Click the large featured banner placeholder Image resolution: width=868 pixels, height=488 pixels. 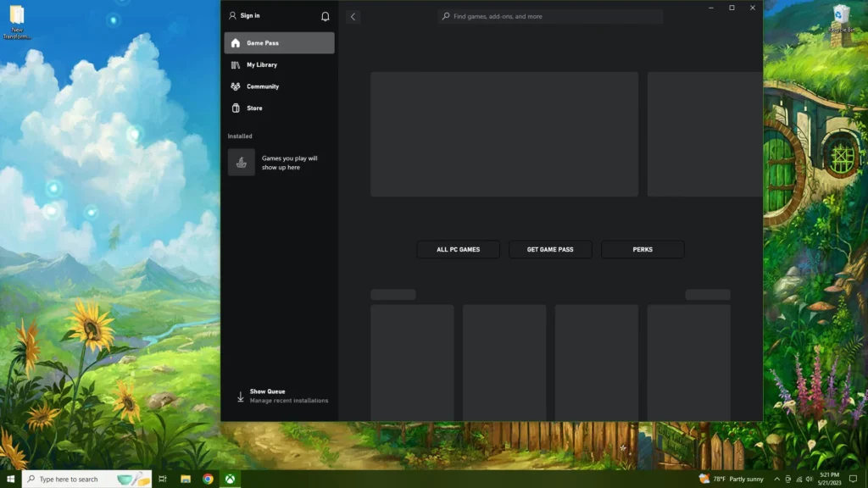pos(504,134)
